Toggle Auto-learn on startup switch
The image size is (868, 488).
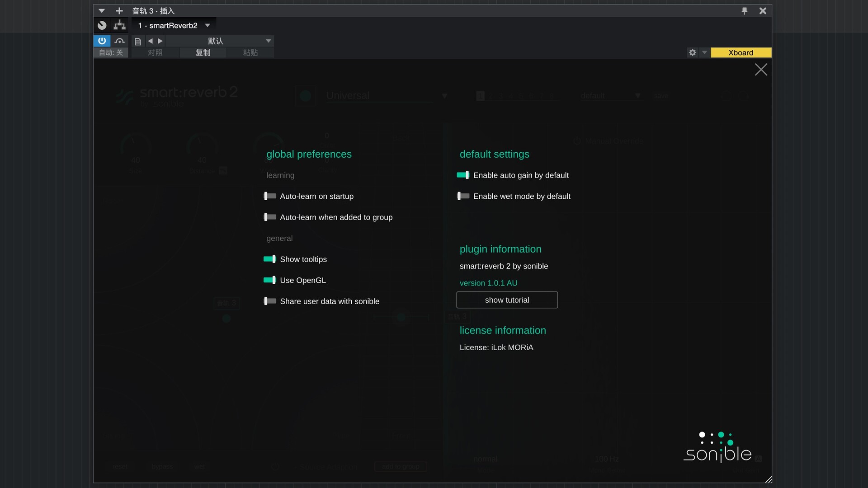click(270, 196)
